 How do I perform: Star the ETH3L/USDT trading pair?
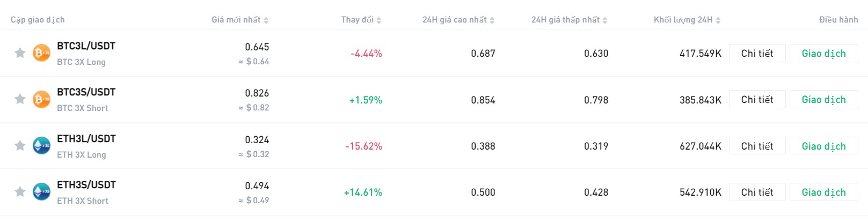pyautogui.click(x=20, y=145)
